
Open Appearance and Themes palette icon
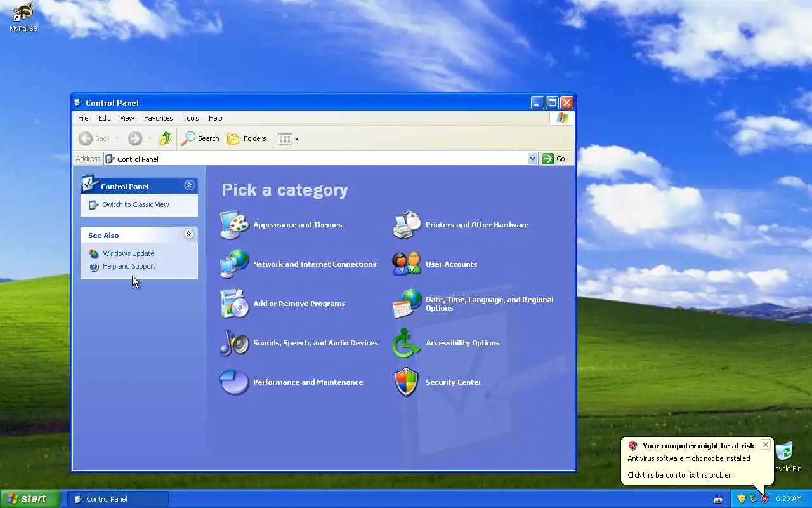point(234,225)
